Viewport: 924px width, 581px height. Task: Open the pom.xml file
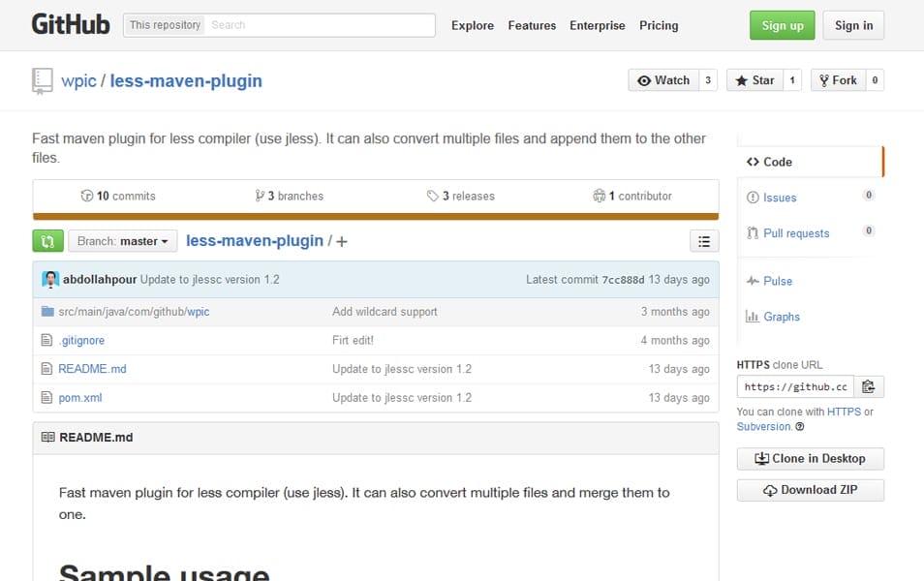(80, 398)
